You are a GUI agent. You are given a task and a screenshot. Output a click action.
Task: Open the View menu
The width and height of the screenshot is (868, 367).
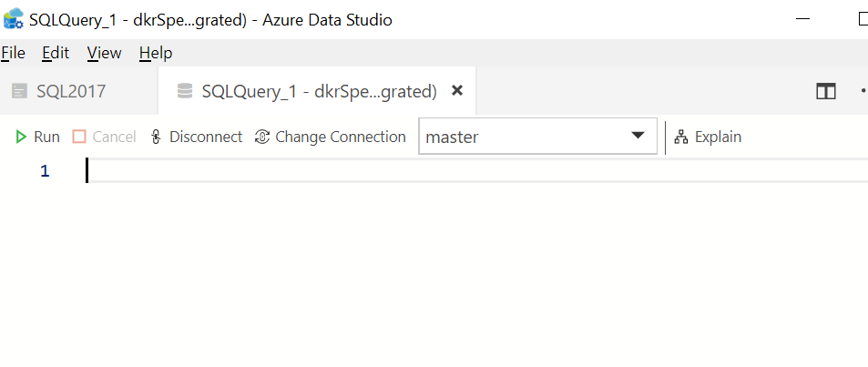(x=104, y=53)
